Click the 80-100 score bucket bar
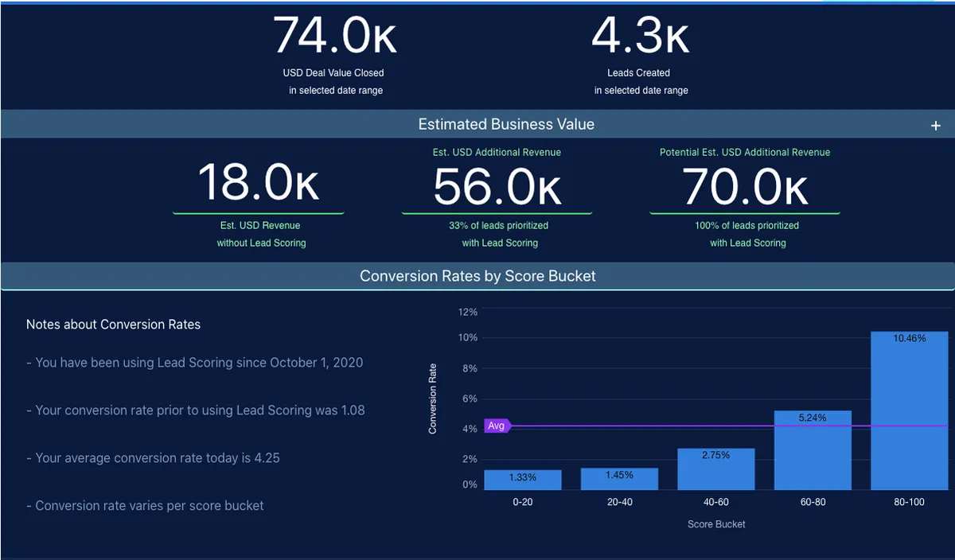 point(910,410)
